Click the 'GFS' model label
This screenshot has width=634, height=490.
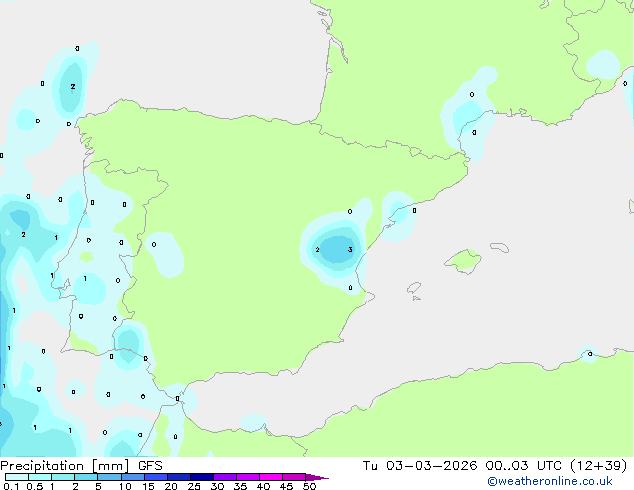[150, 466]
